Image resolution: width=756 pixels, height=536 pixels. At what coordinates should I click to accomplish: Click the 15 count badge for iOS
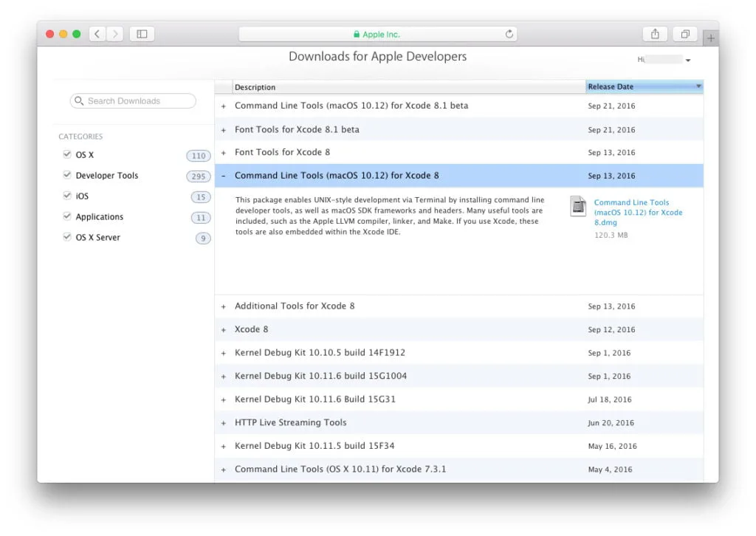coord(201,197)
